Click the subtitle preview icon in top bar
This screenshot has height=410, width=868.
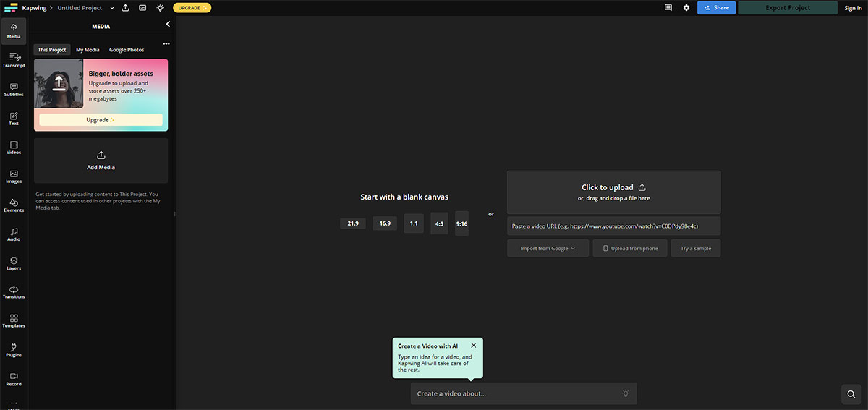coord(142,7)
